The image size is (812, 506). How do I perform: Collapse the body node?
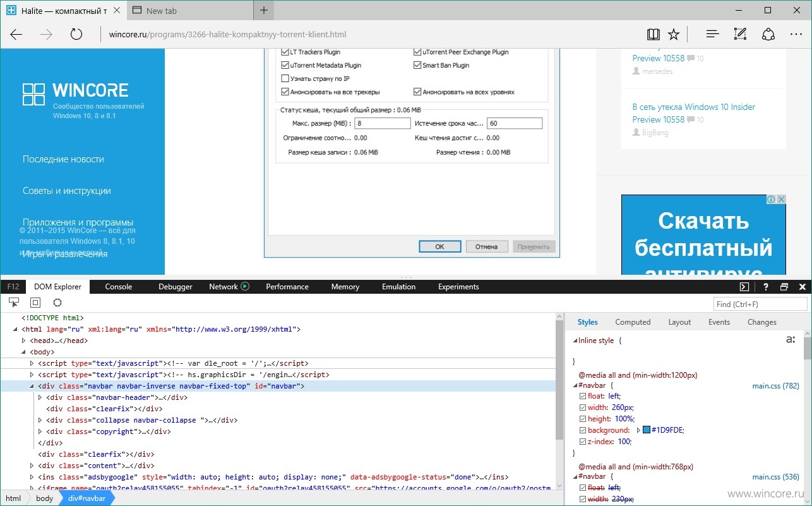[24, 352]
